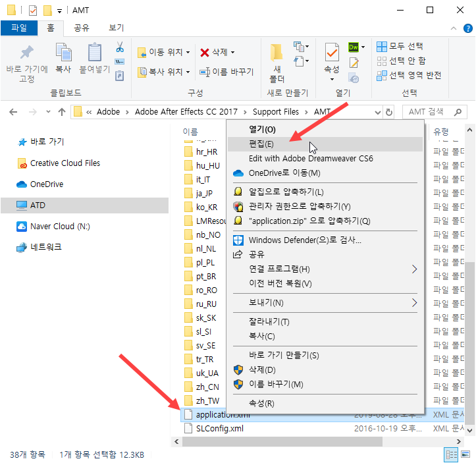
Task: Open the address bar history dropdown
Action: [378, 113]
